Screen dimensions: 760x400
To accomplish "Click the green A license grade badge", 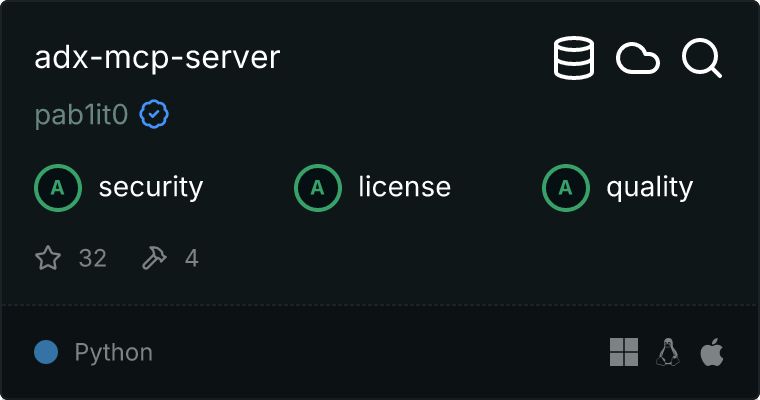I will [x=318, y=187].
